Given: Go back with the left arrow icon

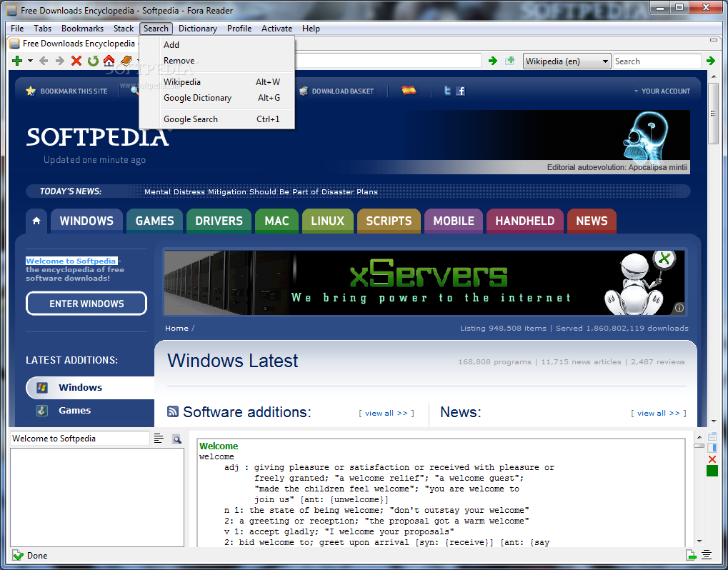Looking at the screenshot, I should [44, 61].
